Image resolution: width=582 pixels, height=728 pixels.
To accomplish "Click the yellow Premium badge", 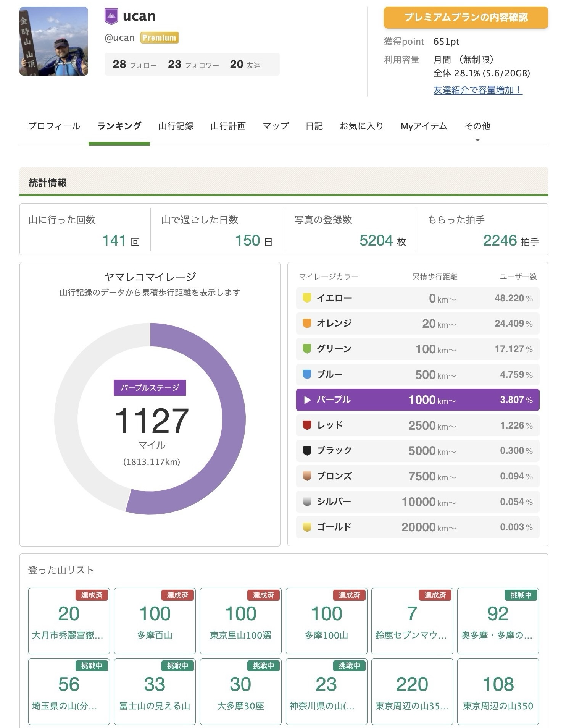I will (159, 38).
